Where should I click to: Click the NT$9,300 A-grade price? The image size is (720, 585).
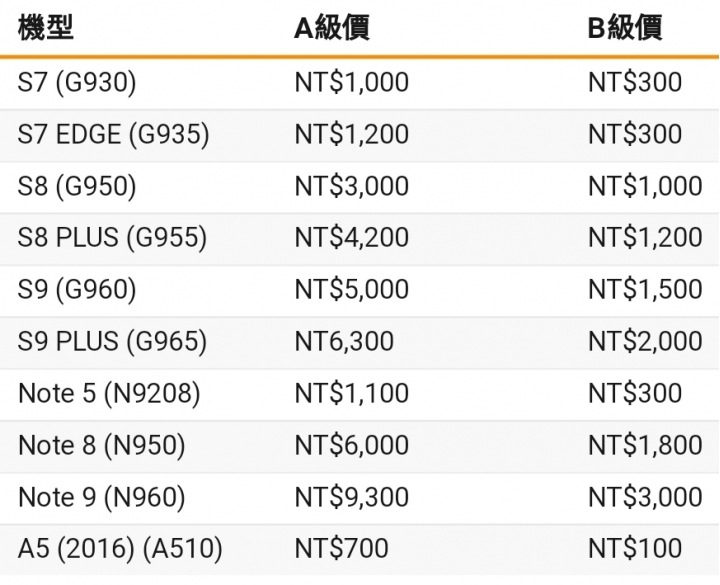point(352,497)
